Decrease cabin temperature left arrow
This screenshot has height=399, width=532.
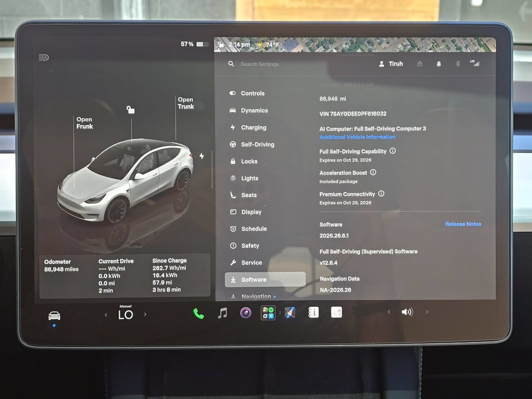pyautogui.click(x=106, y=315)
